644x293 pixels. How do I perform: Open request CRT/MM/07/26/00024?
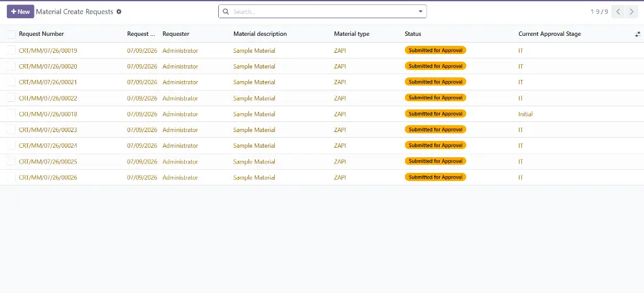[48, 146]
